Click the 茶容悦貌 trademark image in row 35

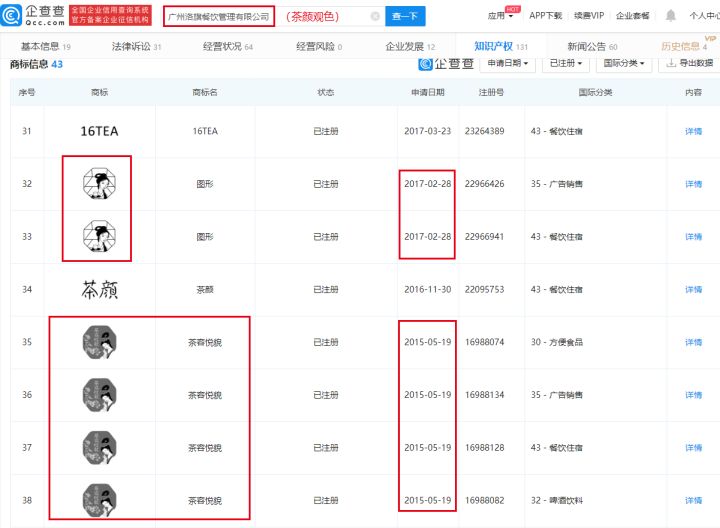click(x=99, y=342)
